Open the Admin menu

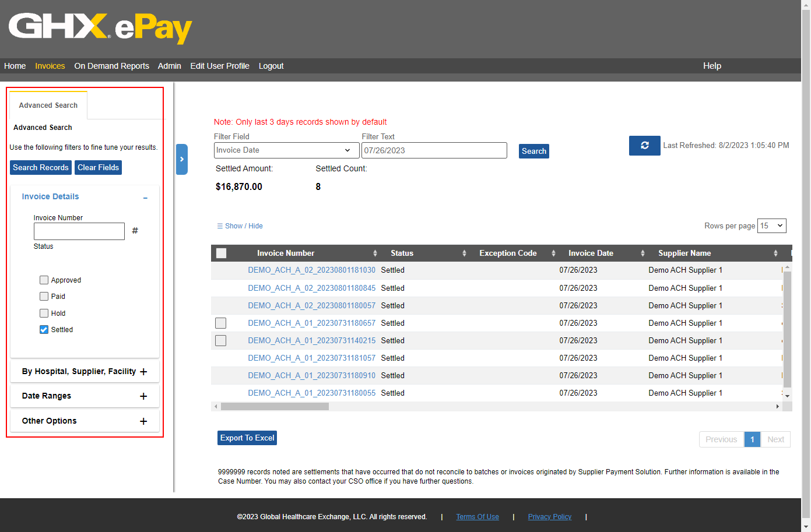(x=170, y=66)
